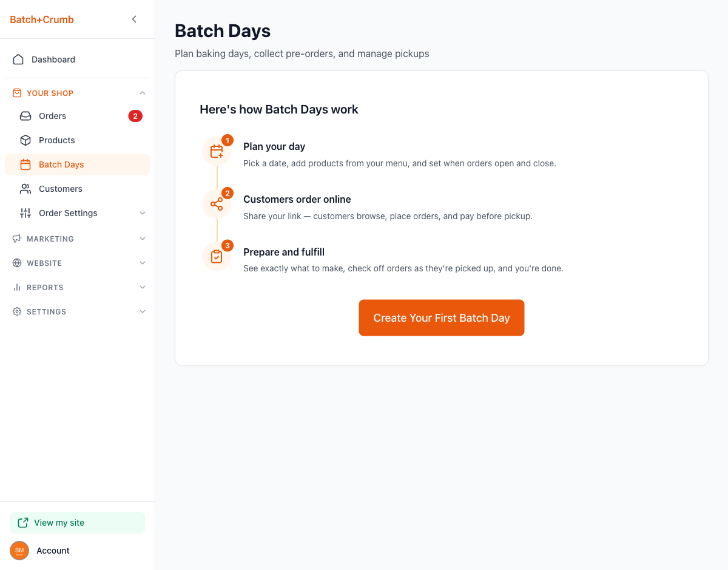Click the calendar-plus icon for step 1
Image resolution: width=728 pixels, height=570 pixels.
point(217,152)
